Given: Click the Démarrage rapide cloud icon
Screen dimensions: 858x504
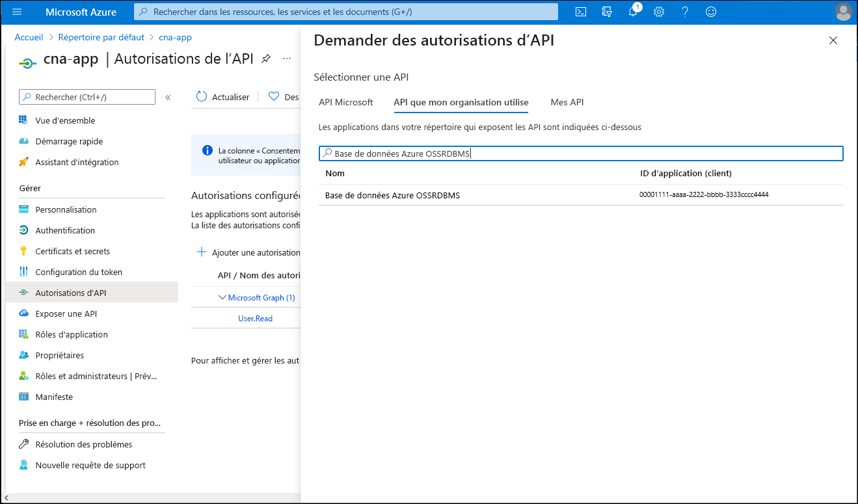Looking at the screenshot, I should pyautogui.click(x=23, y=141).
